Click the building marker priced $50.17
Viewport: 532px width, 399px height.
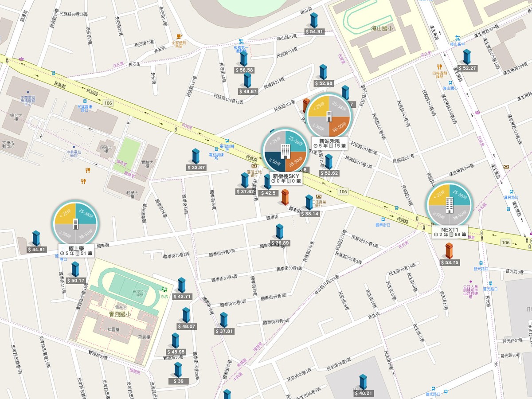pos(75,269)
